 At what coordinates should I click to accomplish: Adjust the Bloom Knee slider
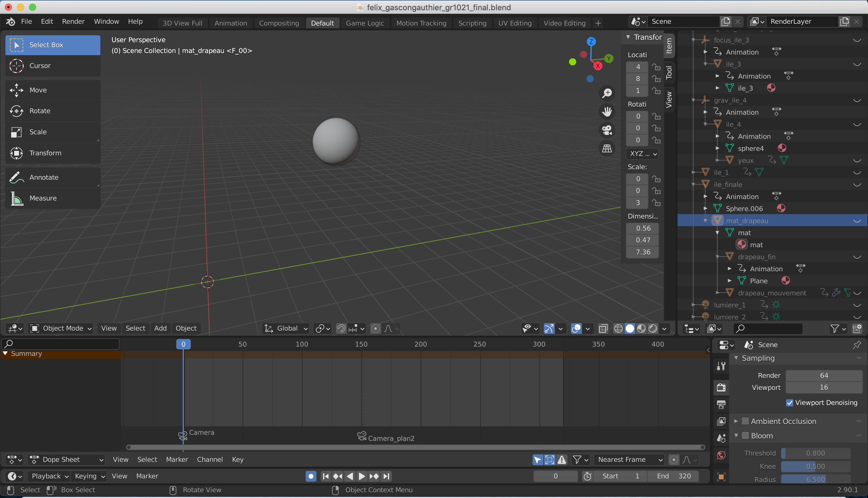(816, 466)
